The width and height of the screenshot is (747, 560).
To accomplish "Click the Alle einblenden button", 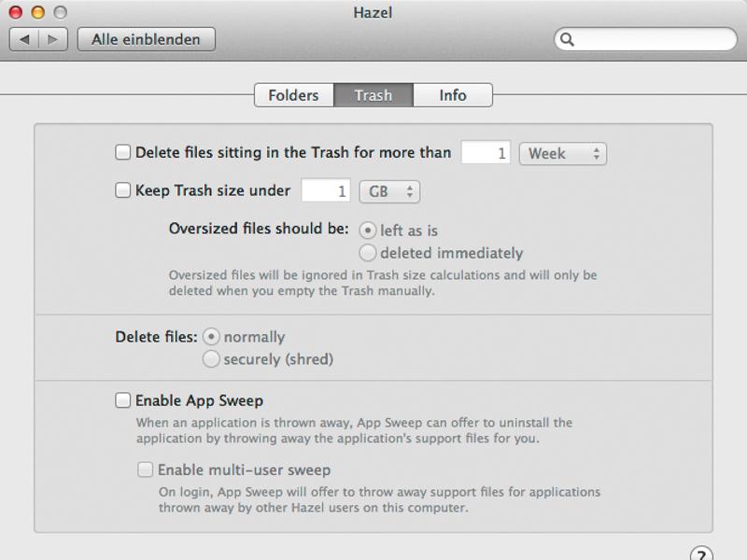I will [147, 39].
